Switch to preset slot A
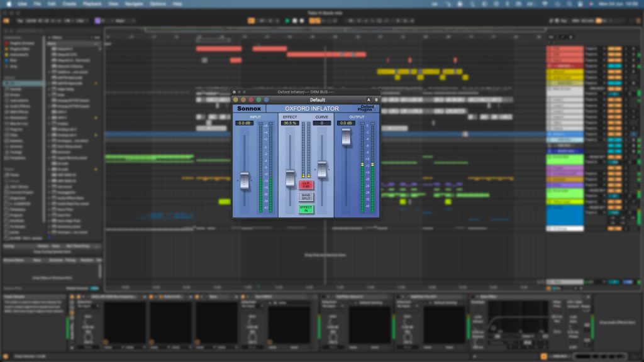Viewport: 644px width, 362px height. [369, 99]
